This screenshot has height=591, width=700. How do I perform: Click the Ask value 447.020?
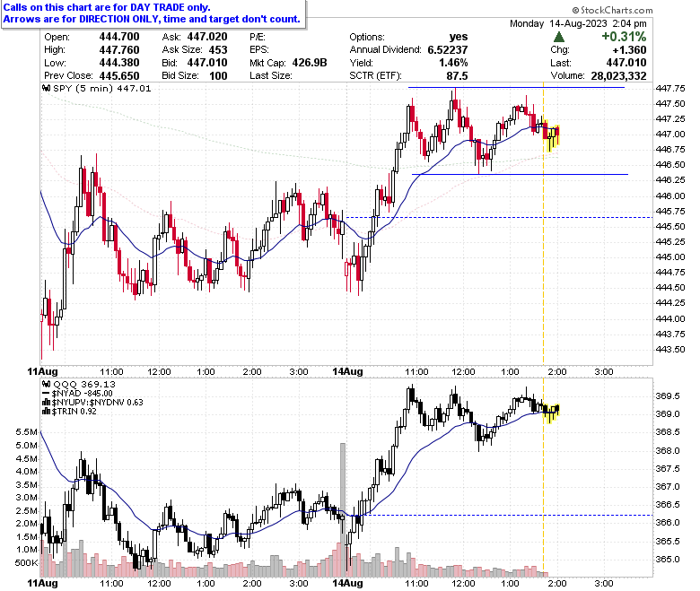coord(207,37)
